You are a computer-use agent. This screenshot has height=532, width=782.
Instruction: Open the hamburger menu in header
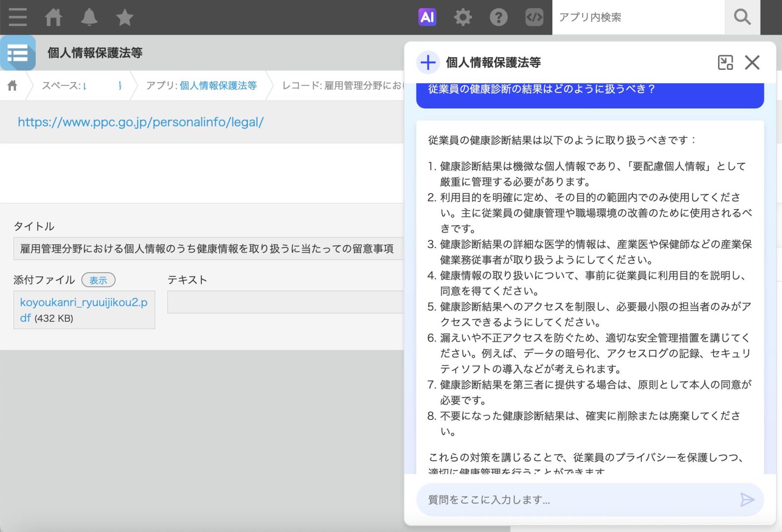click(18, 18)
